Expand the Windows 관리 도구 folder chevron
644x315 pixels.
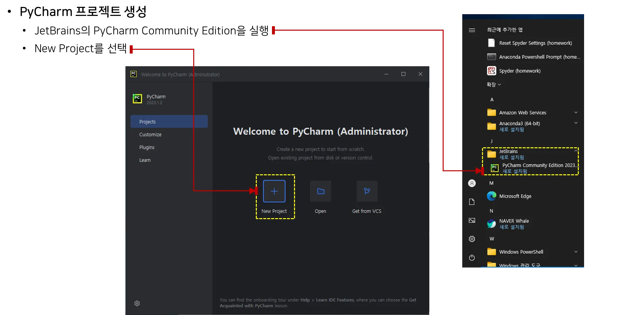coord(576,265)
